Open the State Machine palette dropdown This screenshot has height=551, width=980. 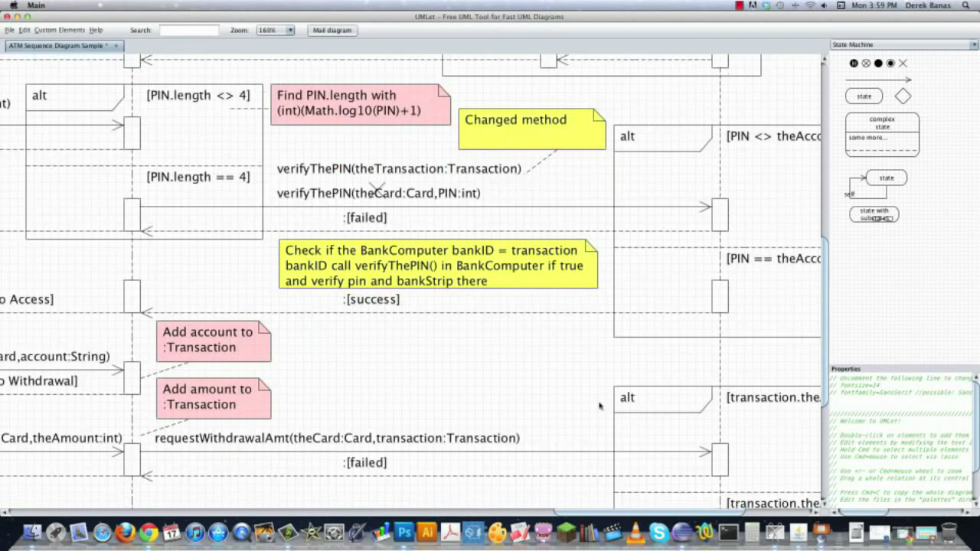905,44
